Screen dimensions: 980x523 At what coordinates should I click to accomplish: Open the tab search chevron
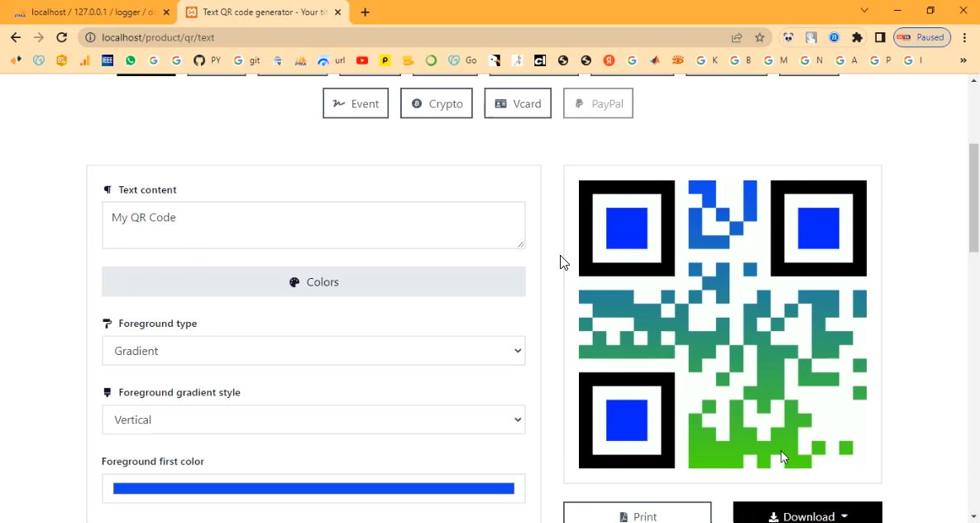[864, 10]
